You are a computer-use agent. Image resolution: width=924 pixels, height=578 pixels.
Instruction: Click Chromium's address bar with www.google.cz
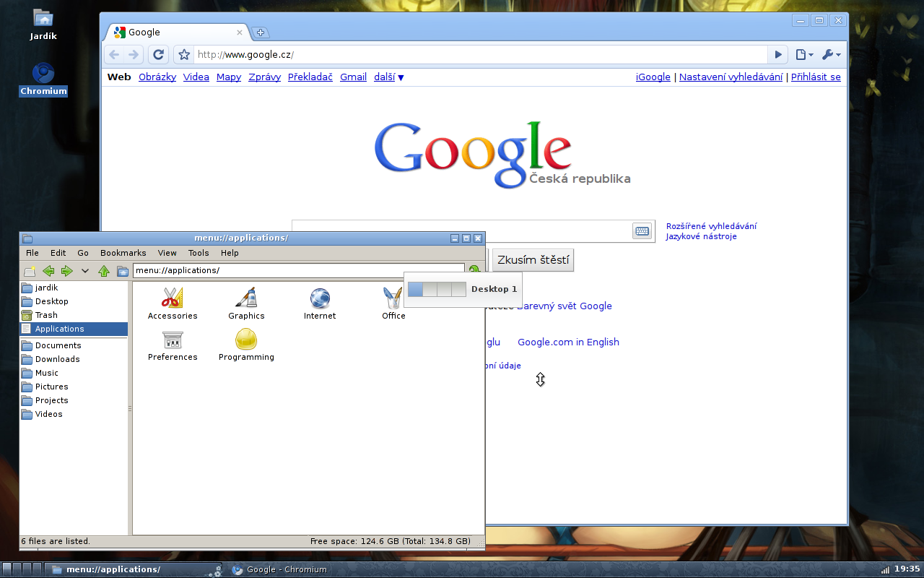pos(480,54)
